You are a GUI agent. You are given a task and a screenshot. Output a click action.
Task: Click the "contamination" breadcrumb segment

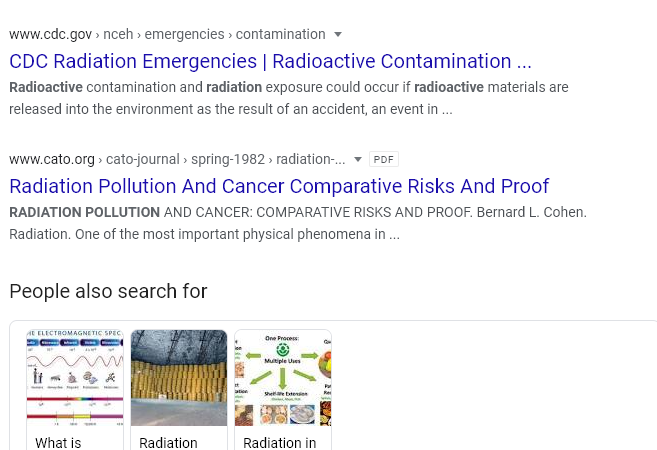280,34
